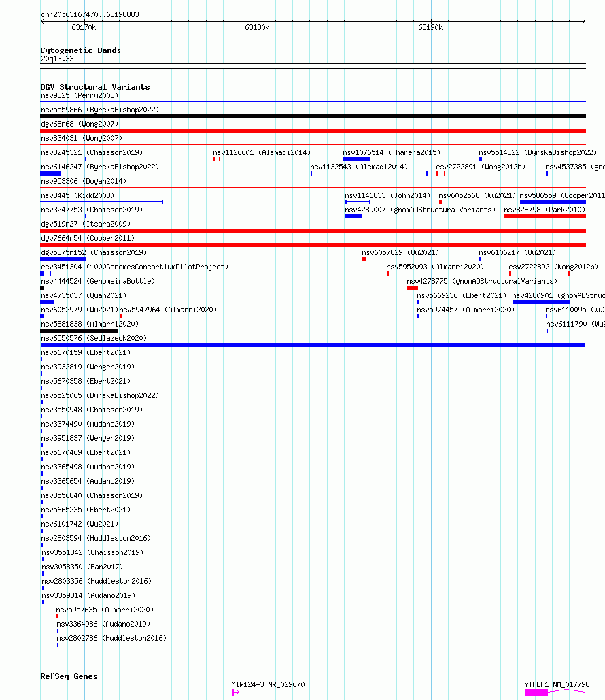Open nsv5952093 (Almarri2020) variant label
Image resolution: width=605 pixels, height=700 pixels.
pos(436,267)
